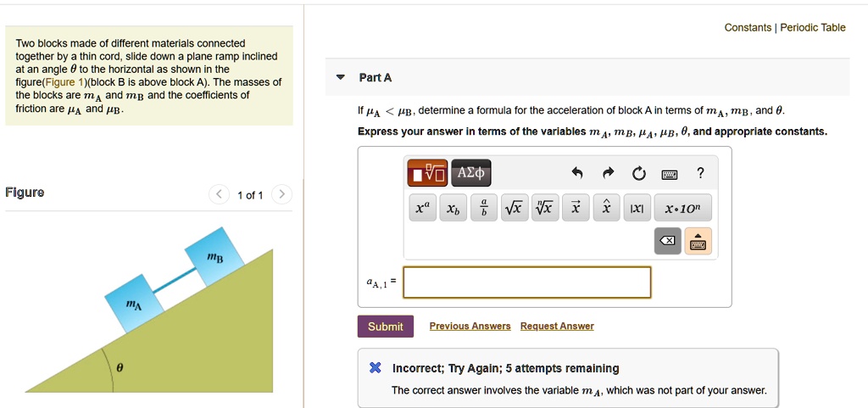Undo the last equation edit
Image resolution: width=868 pixels, height=408 pixels.
[577, 174]
